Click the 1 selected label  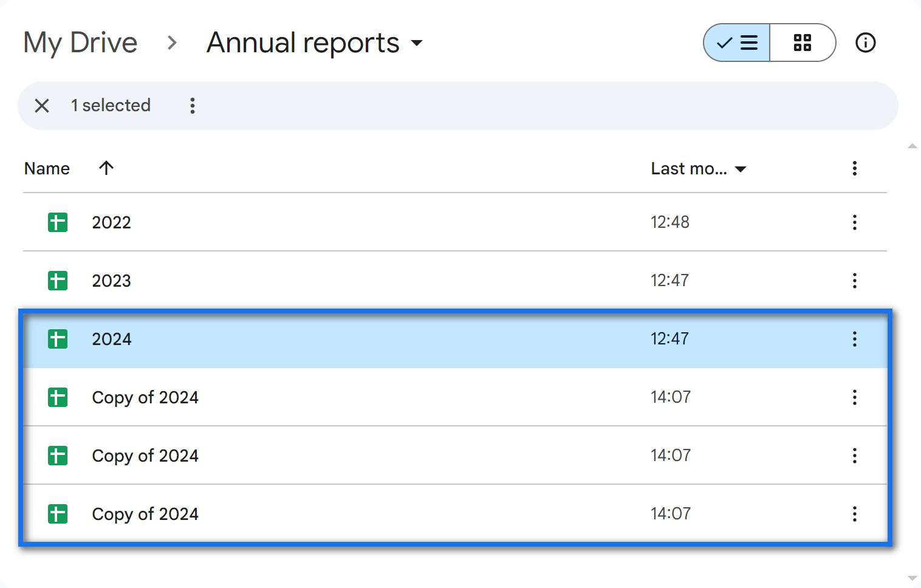(x=111, y=106)
